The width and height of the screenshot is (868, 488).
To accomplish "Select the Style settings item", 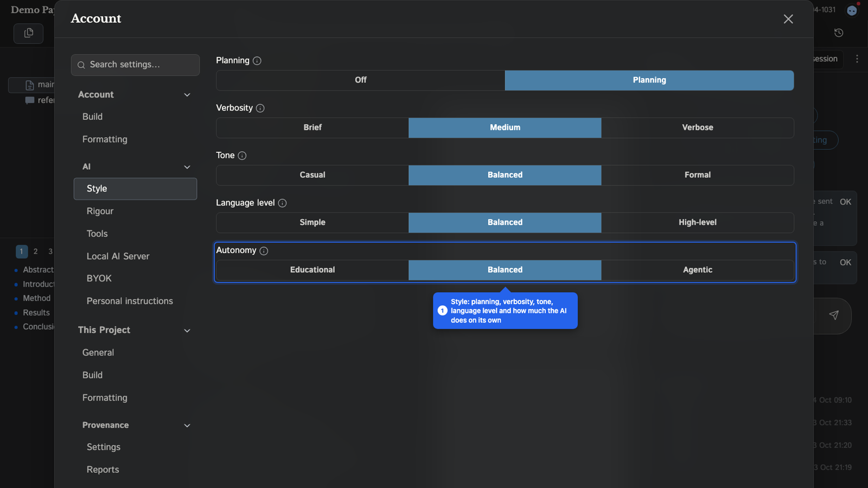I will coord(135,189).
